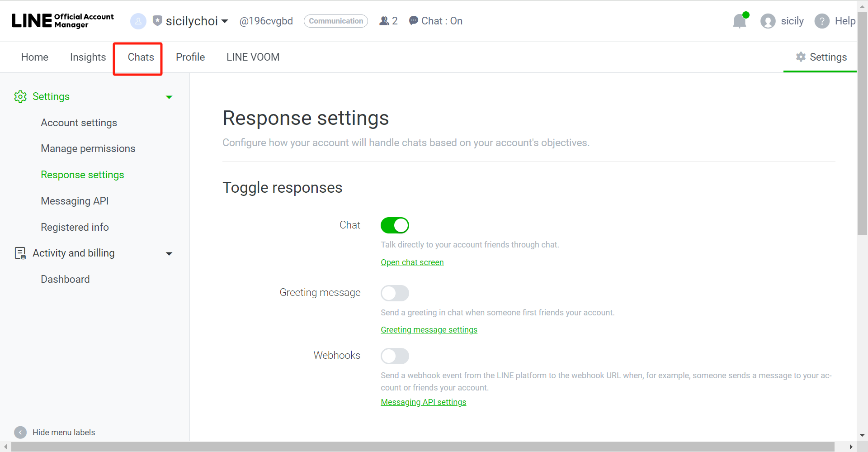868x452 pixels.
Task: Click the LINE Official Account Manager logo
Action: click(x=63, y=21)
